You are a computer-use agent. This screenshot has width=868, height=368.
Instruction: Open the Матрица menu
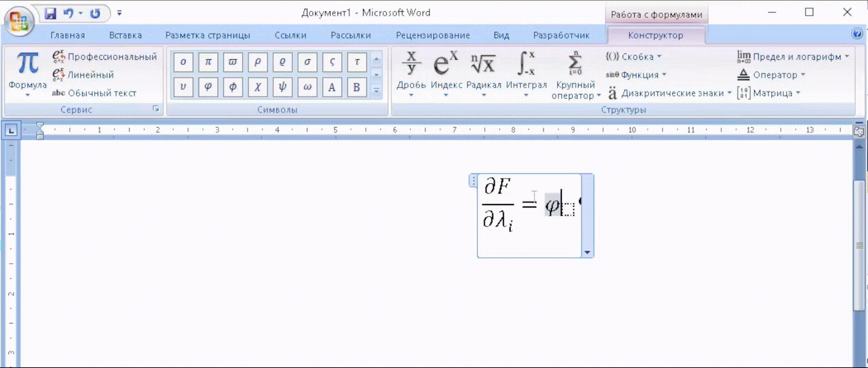769,93
